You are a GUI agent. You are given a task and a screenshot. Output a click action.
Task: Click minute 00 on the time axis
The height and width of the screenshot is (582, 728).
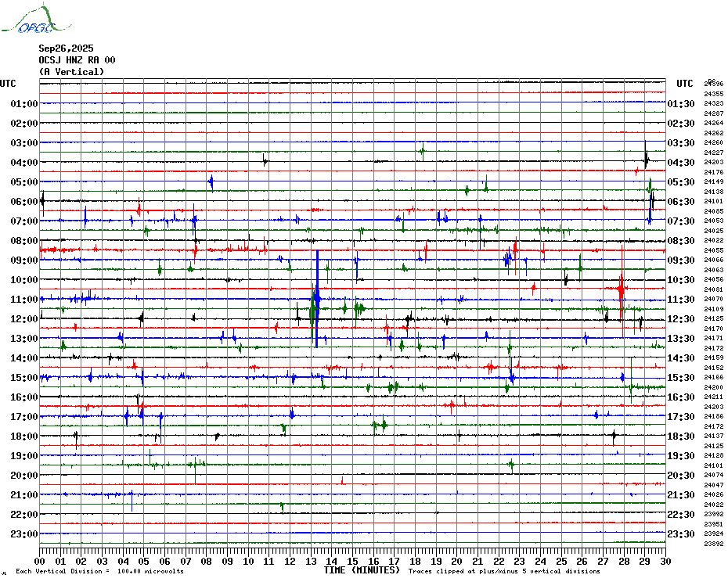tap(41, 561)
